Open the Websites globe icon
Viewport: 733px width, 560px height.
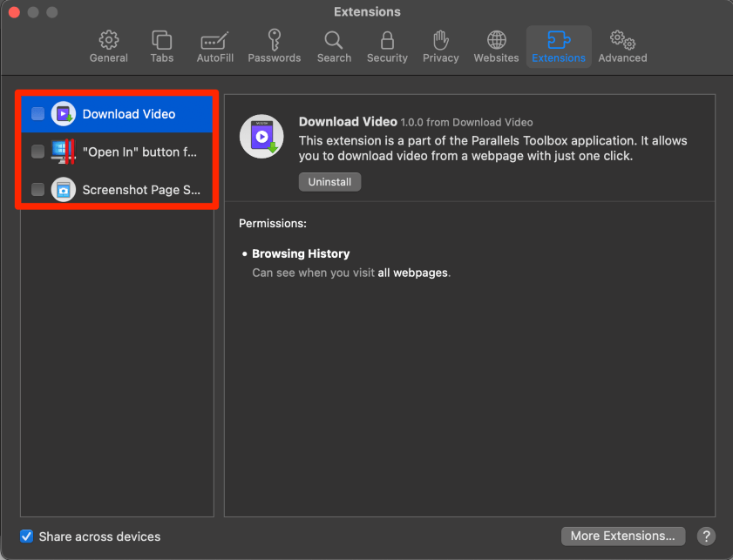click(x=497, y=40)
